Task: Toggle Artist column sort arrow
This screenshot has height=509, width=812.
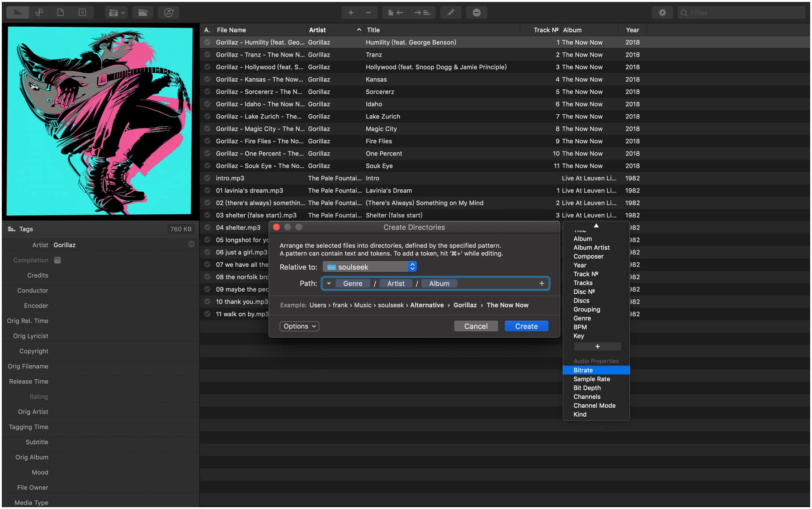Action: tap(359, 30)
